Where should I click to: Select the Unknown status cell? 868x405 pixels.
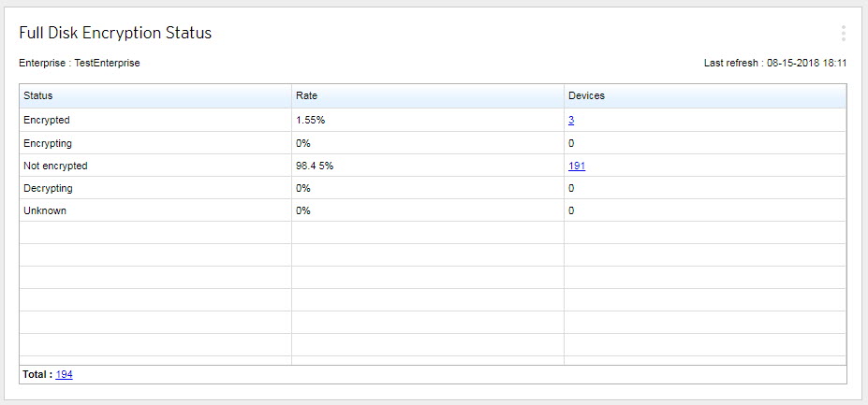coord(45,210)
